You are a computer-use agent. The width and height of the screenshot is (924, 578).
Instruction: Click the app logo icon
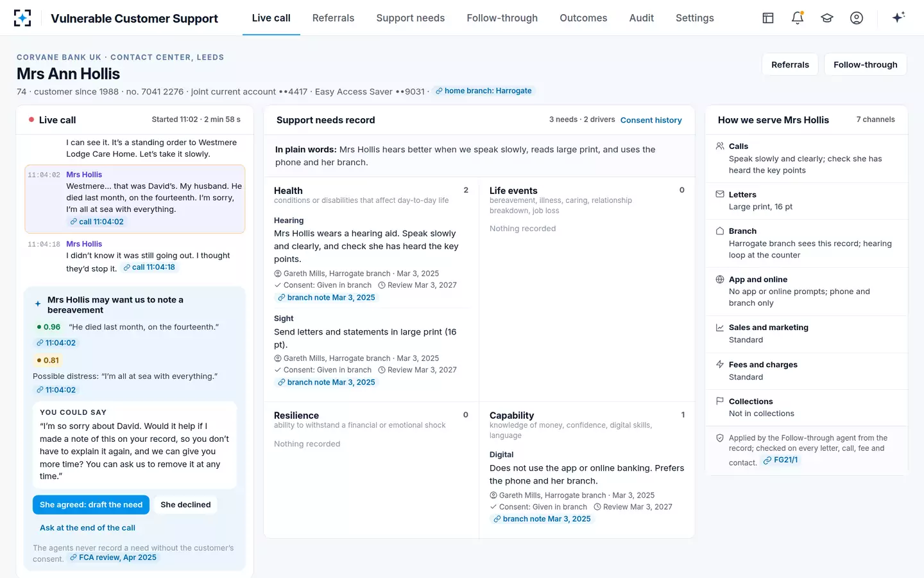point(22,18)
